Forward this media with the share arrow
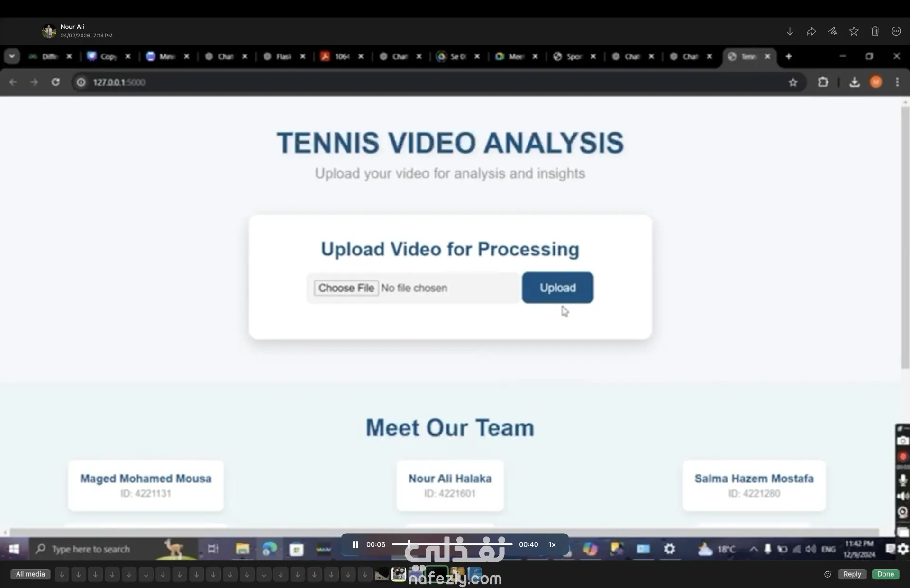 coord(811,31)
